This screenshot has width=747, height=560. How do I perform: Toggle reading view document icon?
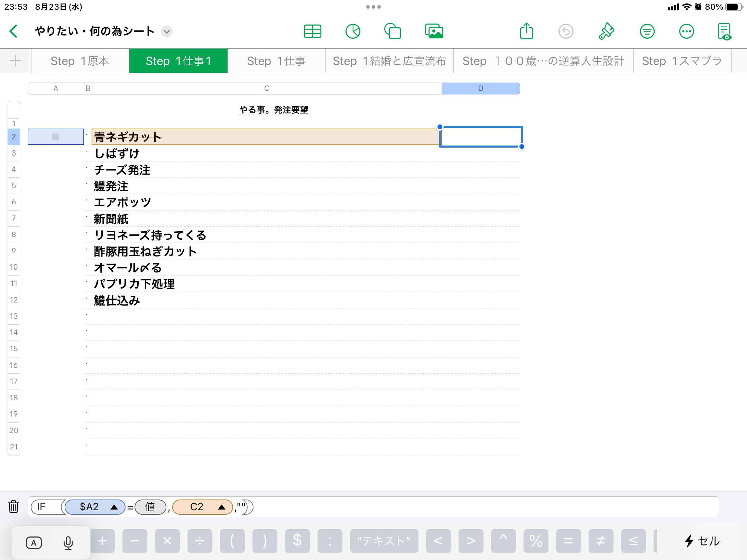click(724, 31)
